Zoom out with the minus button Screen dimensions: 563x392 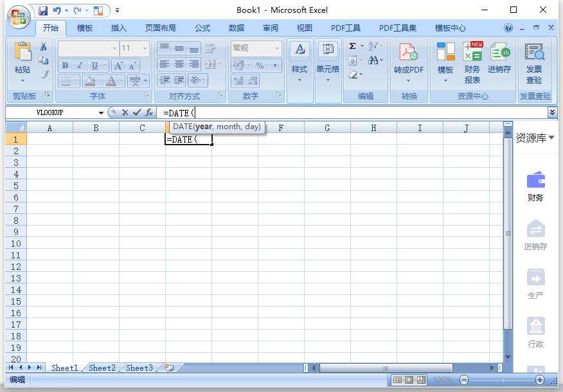point(464,379)
